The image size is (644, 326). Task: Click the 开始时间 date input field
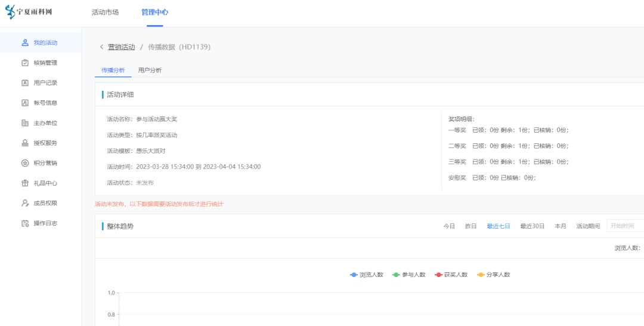coord(626,226)
